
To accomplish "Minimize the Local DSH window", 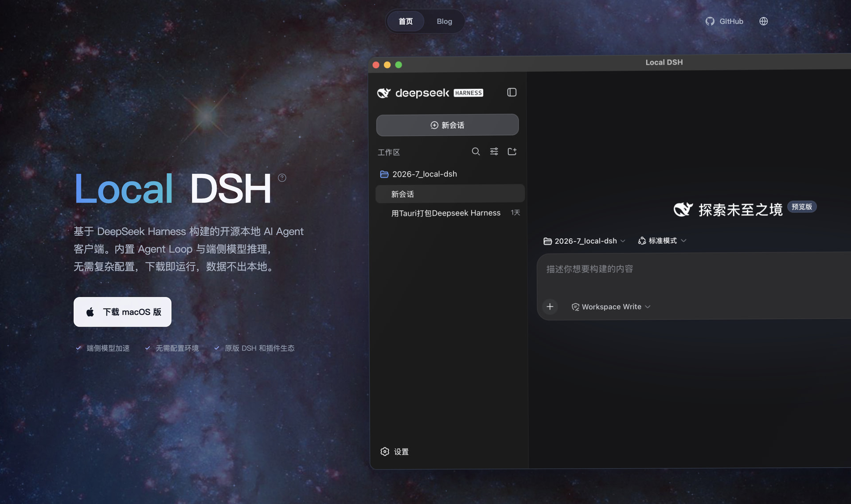I will coord(387,65).
